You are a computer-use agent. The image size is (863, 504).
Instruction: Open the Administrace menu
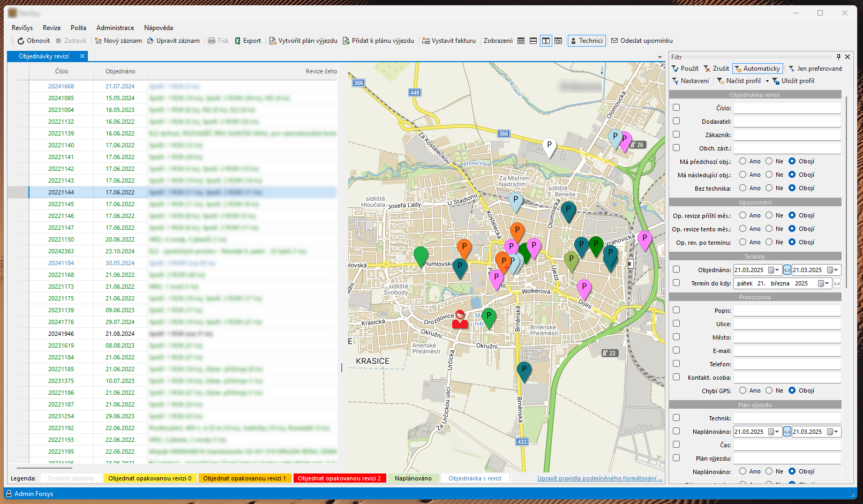[x=115, y=28]
